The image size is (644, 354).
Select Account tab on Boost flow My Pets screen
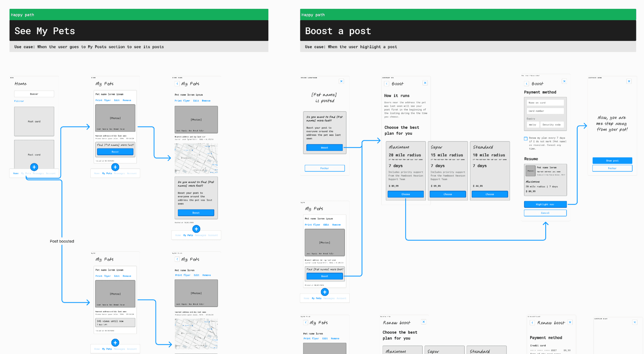pos(341,298)
